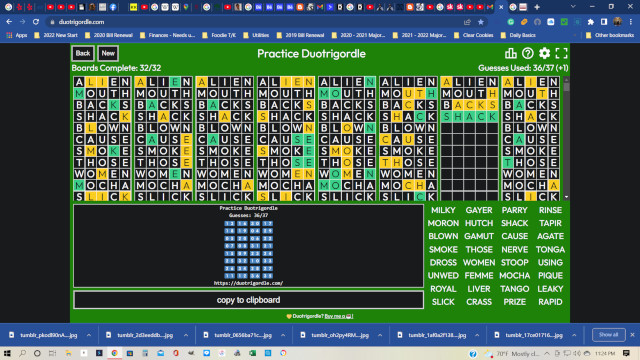
Task: Click the boards area scrollbar down arrow
Action: tap(566, 197)
